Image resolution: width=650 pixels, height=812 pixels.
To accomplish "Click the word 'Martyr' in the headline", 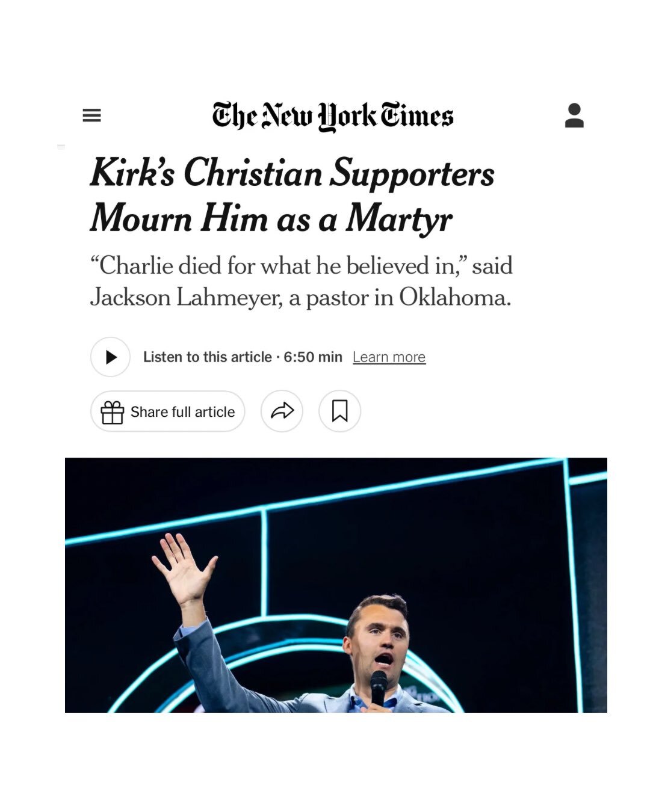I will click(x=398, y=218).
